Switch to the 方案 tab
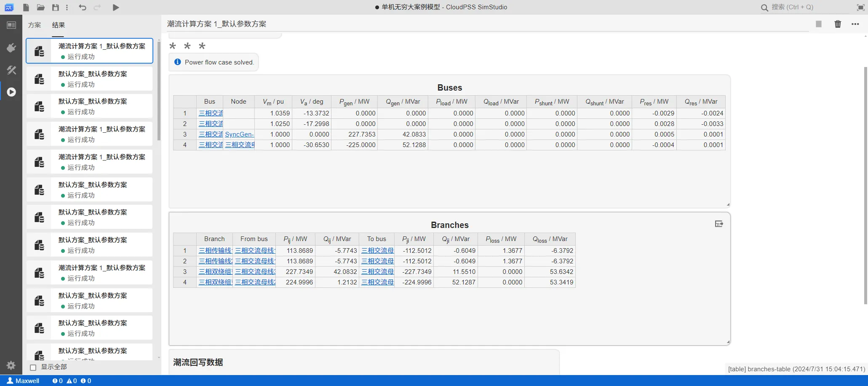 (x=35, y=25)
